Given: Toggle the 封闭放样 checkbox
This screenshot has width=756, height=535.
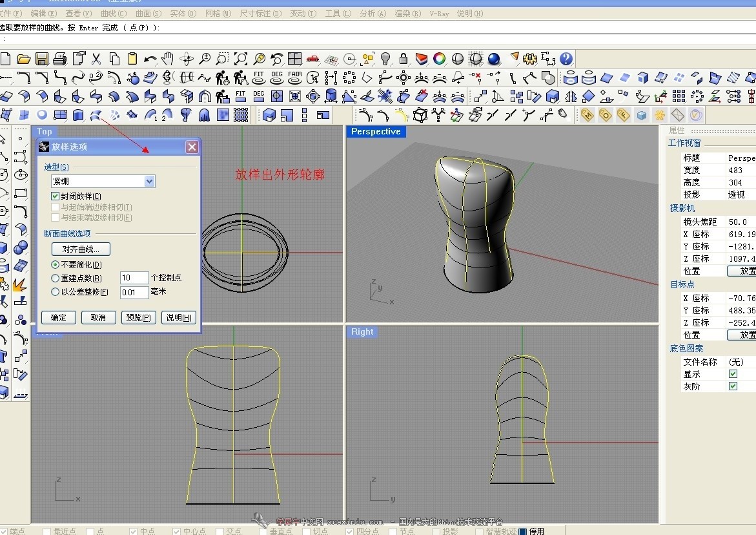Looking at the screenshot, I should [x=55, y=196].
